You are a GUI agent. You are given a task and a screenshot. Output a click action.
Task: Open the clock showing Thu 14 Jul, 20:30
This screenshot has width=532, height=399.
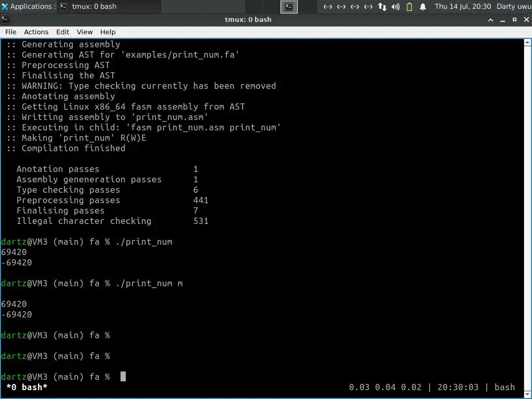click(x=463, y=6)
